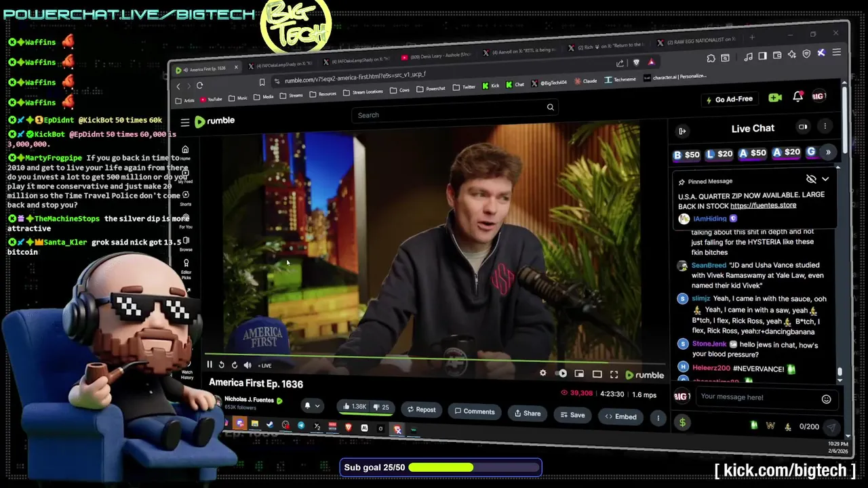Switch to theater mode
Image resolution: width=868 pixels, height=488 pixels.
(x=597, y=374)
